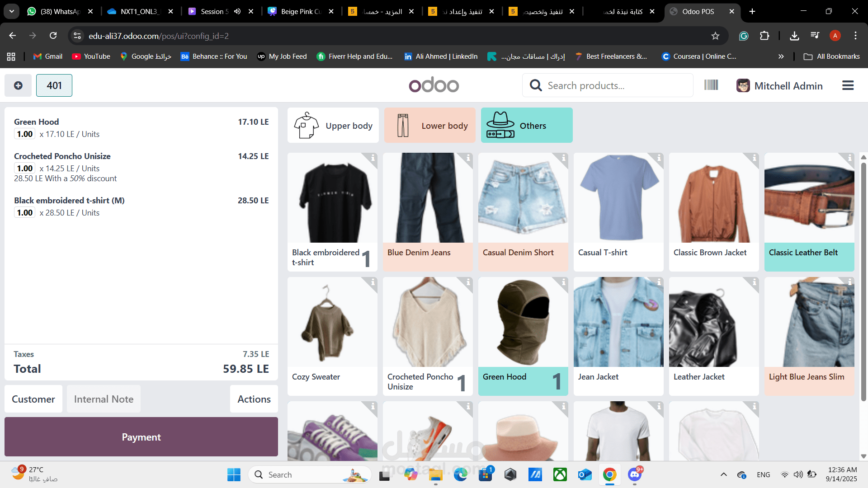
Task: Add Casual T-shirt to order
Action: pos(618,212)
